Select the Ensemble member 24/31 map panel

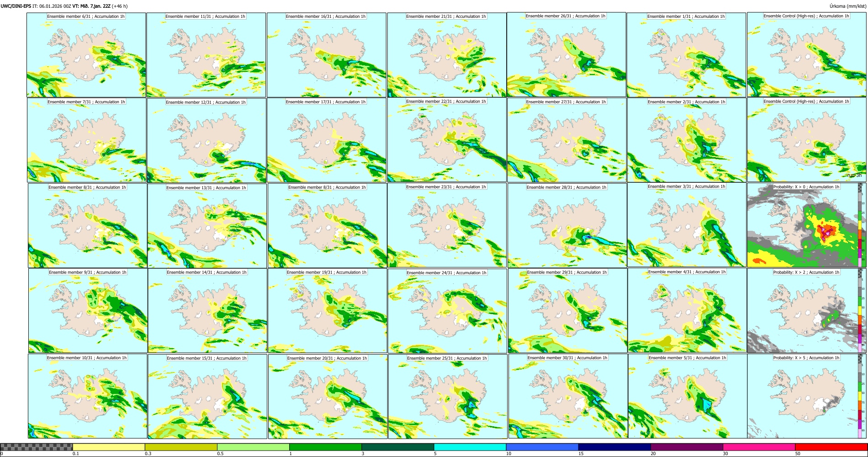[x=447, y=311]
